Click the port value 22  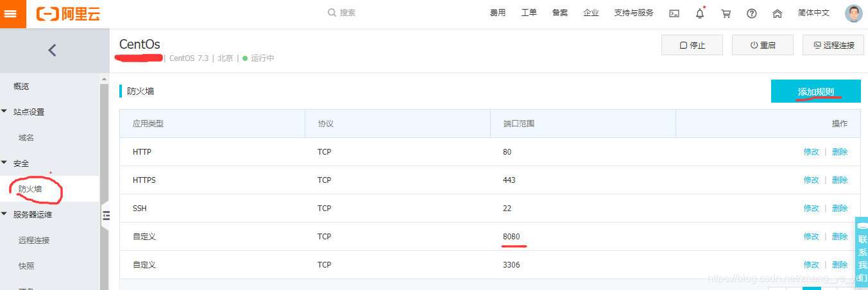(x=507, y=209)
